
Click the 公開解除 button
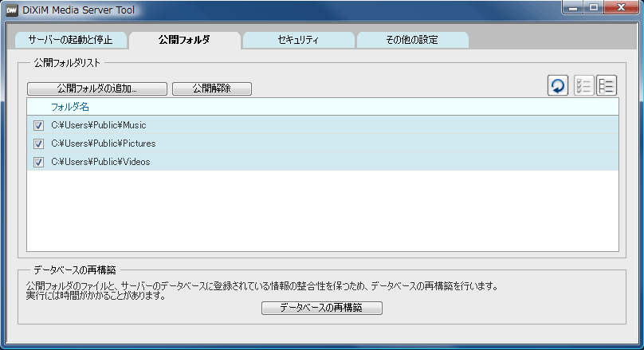tap(212, 88)
